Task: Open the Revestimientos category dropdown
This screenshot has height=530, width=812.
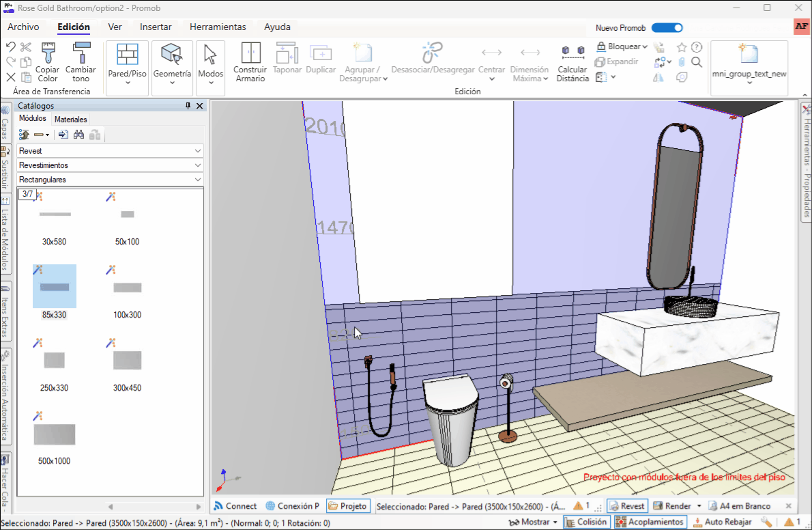Action: click(x=110, y=165)
